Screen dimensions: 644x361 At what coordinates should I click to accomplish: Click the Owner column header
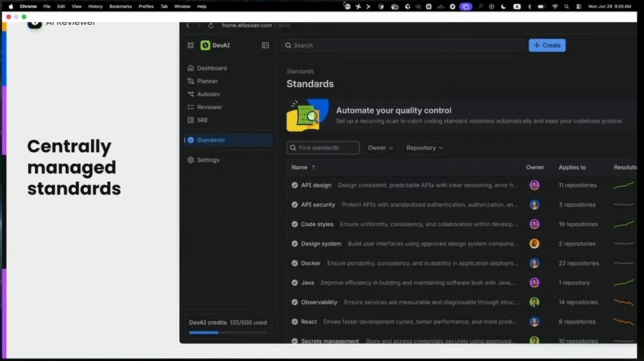click(x=535, y=167)
